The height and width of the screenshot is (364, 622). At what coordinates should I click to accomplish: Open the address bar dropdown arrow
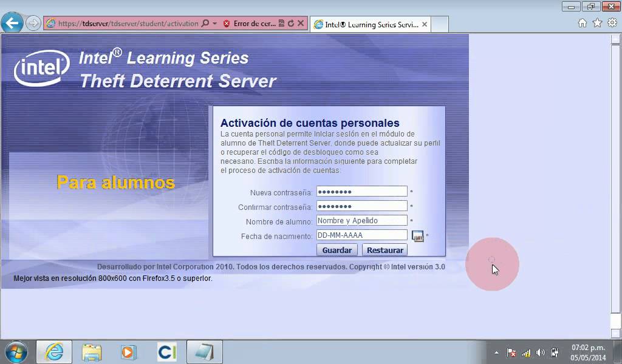(214, 24)
